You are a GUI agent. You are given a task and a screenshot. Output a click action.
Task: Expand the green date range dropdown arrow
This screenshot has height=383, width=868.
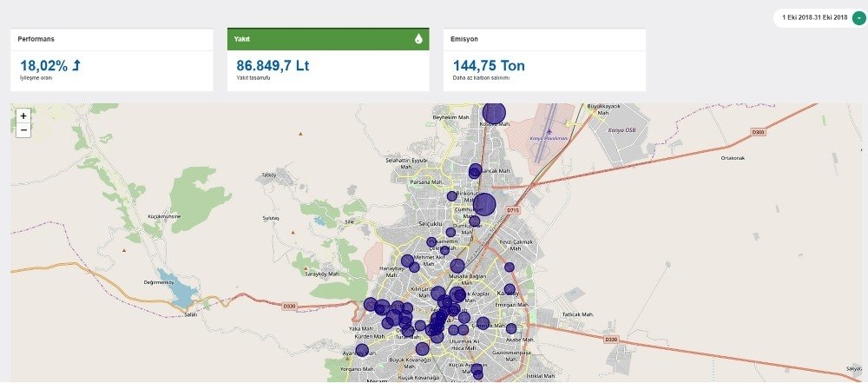pos(858,18)
